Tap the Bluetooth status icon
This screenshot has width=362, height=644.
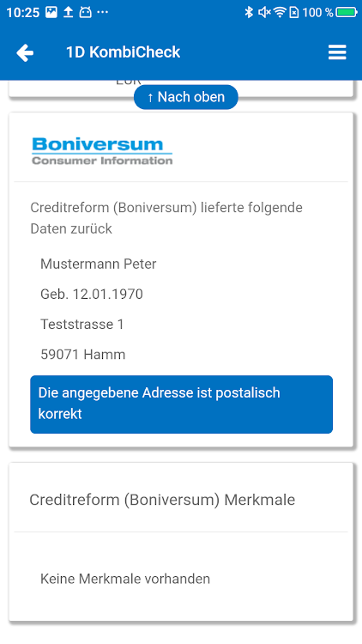(x=249, y=12)
